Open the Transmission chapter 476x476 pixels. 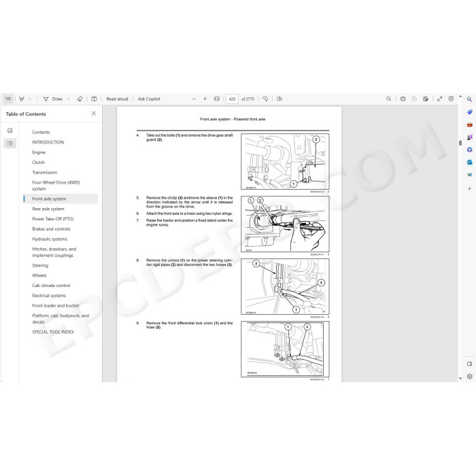45,173
